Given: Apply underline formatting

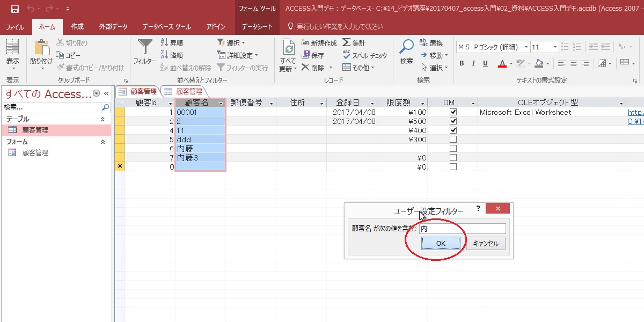Looking at the screenshot, I should (485, 63).
